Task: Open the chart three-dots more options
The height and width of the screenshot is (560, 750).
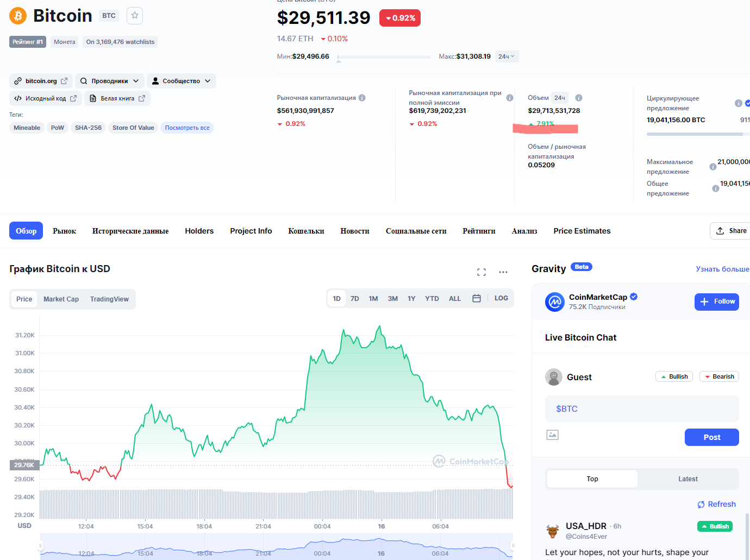Action: (x=503, y=272)
